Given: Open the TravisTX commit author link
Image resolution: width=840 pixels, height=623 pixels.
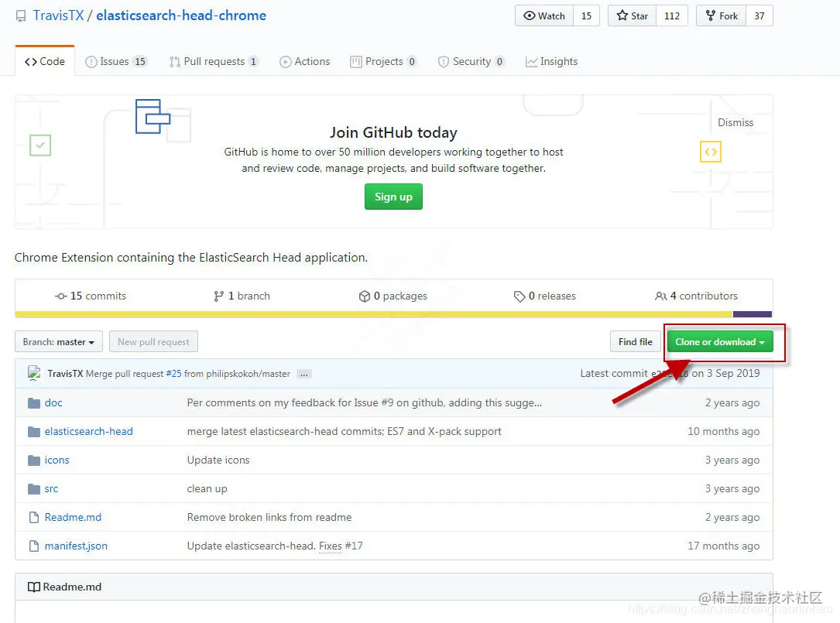Looking at the screenshot, I should (65, 373).
